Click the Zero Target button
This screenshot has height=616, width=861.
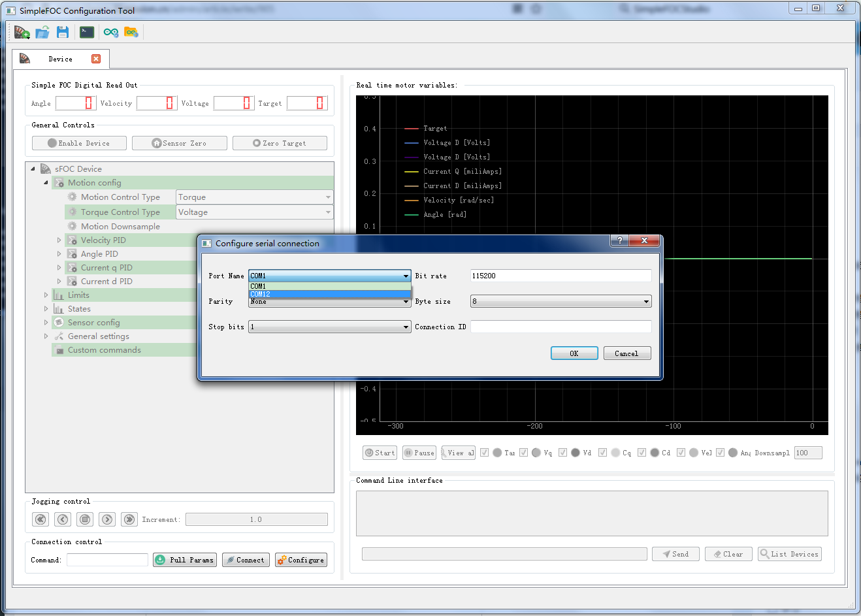tap(280, 143)
